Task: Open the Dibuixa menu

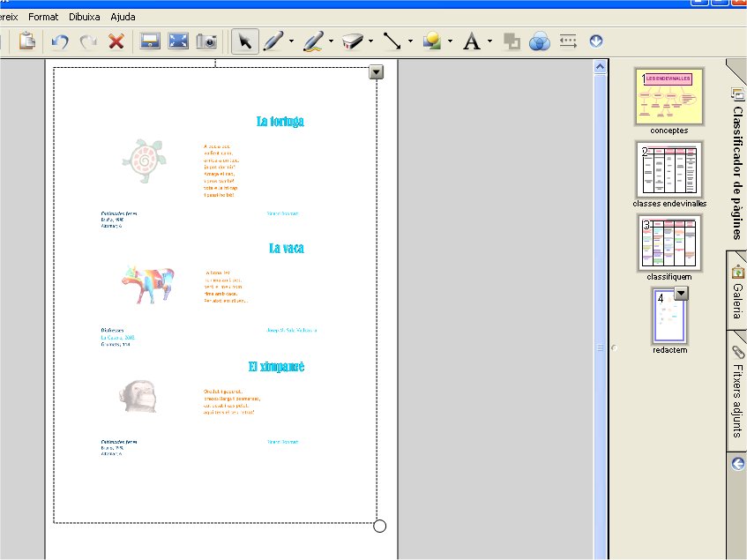Action: 85,17
